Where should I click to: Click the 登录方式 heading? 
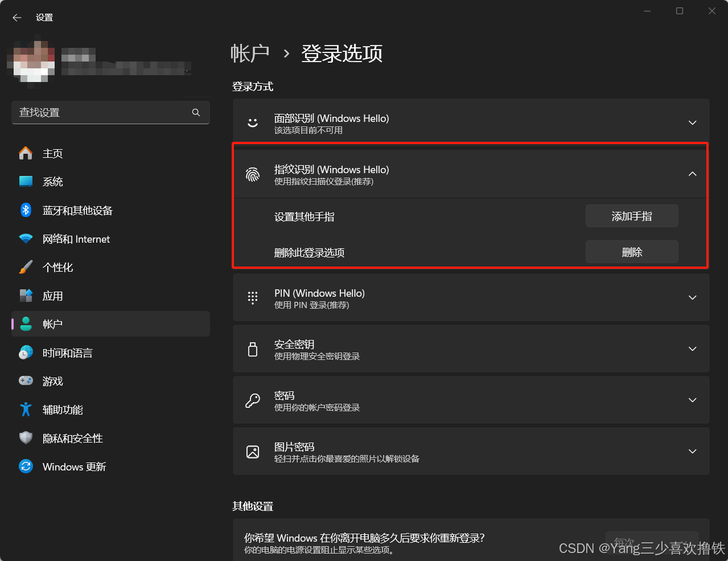click(253, 87)
